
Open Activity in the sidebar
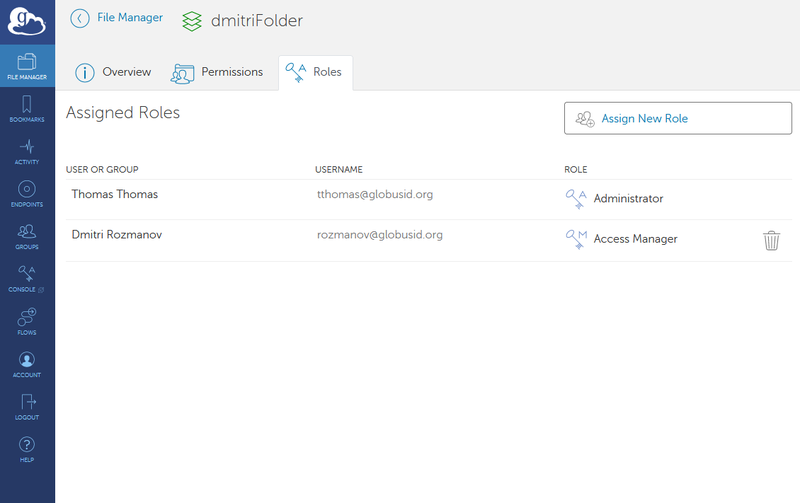[x=27, y=151]
